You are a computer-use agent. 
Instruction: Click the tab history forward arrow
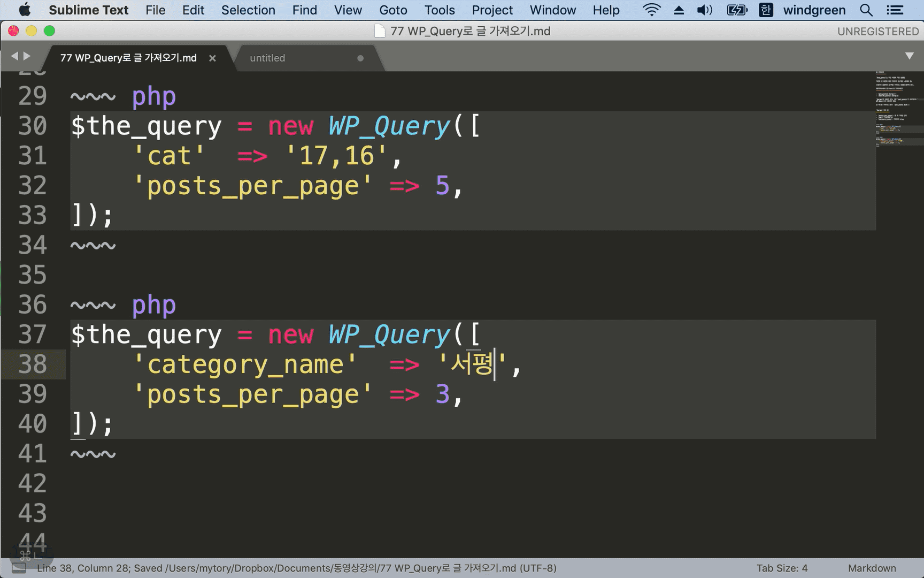click(x=27, y=56)
